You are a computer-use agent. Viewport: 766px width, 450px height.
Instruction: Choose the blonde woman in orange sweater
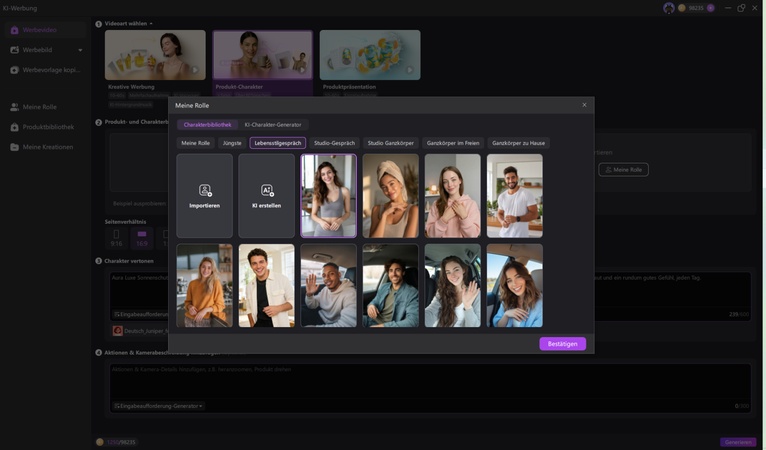(x=204, y=285)
